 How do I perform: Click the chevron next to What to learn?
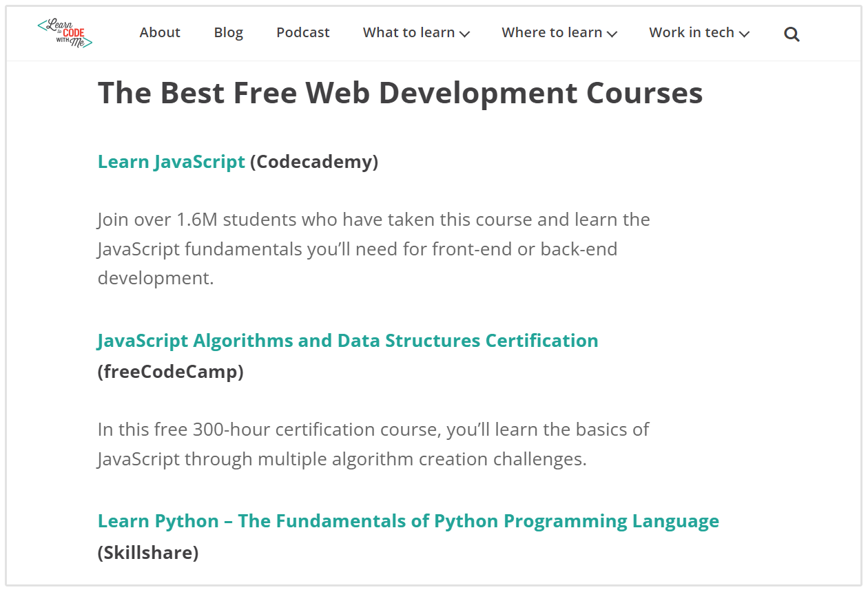pos(464,34)
